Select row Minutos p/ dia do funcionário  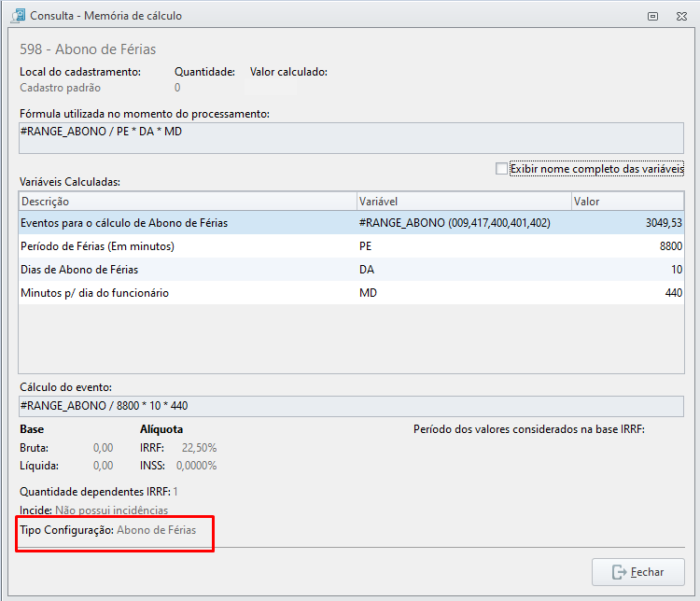point(351,292)
